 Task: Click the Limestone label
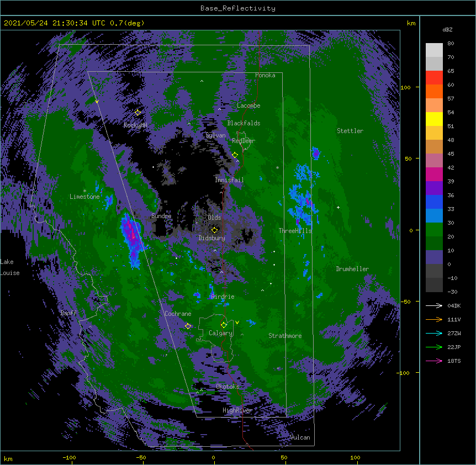84,197
